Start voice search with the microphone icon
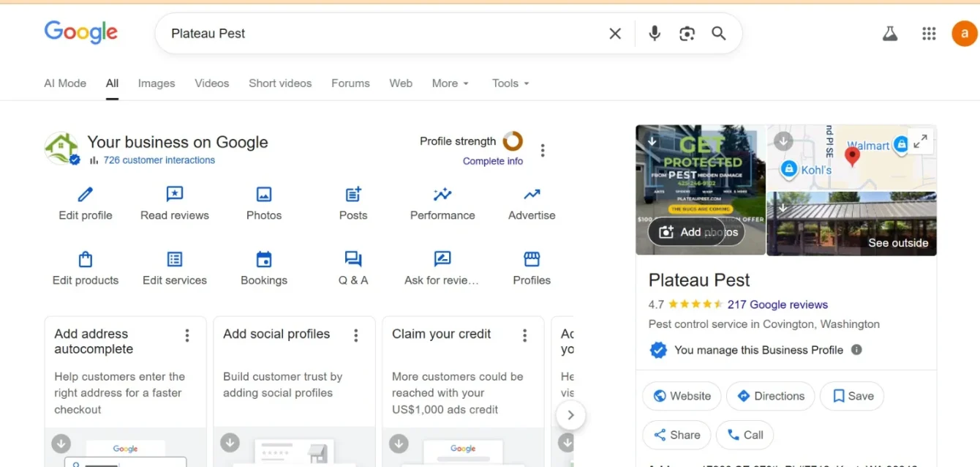This screenshot has height=467, width=980. pos(655,34)
